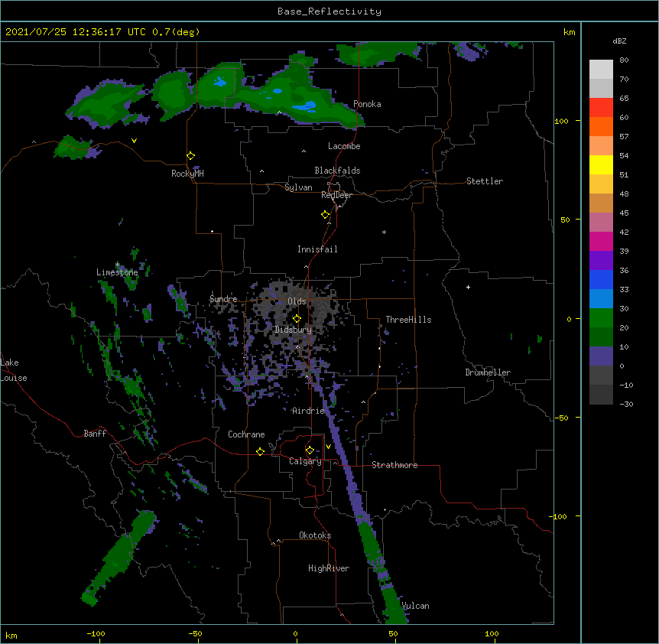This screenshot has width=659, height=644.
Task: Click the white asterisk marker east of Innisfail
Action: pos(384,232)
